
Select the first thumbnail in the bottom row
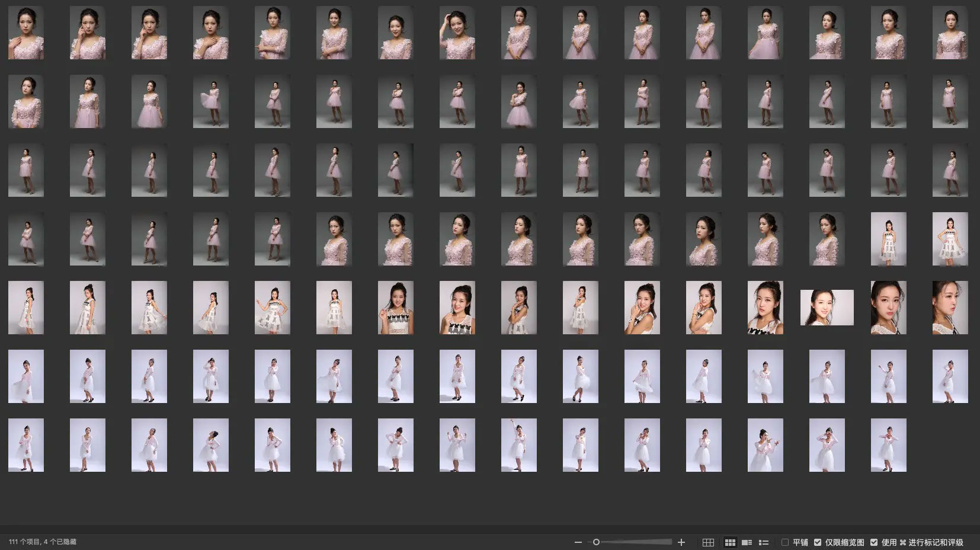pyautogui.click(x=26, y=445)
